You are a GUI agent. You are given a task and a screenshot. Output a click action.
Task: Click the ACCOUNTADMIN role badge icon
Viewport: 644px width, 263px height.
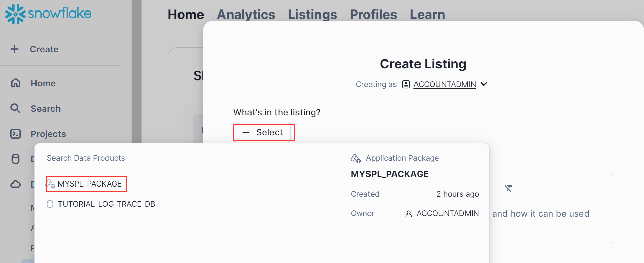406,84
